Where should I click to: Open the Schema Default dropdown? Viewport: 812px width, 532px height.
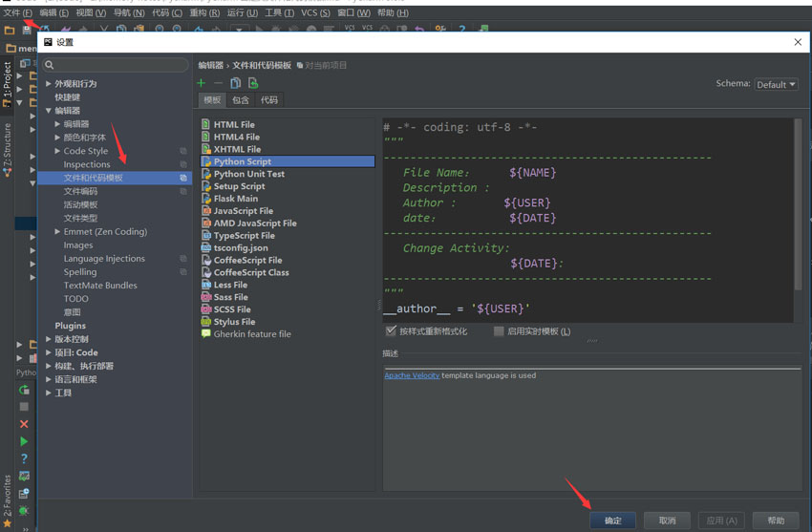pos(776,84)
